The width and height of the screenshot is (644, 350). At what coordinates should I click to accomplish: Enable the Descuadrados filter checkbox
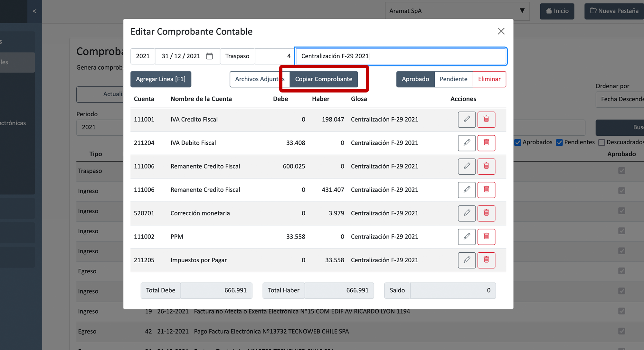tap(601, 142)
